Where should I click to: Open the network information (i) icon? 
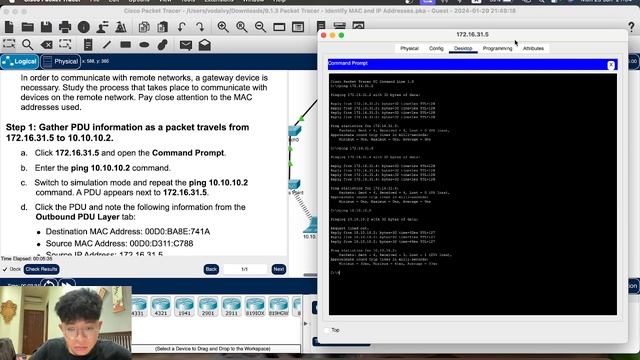[x=84, y=27]
